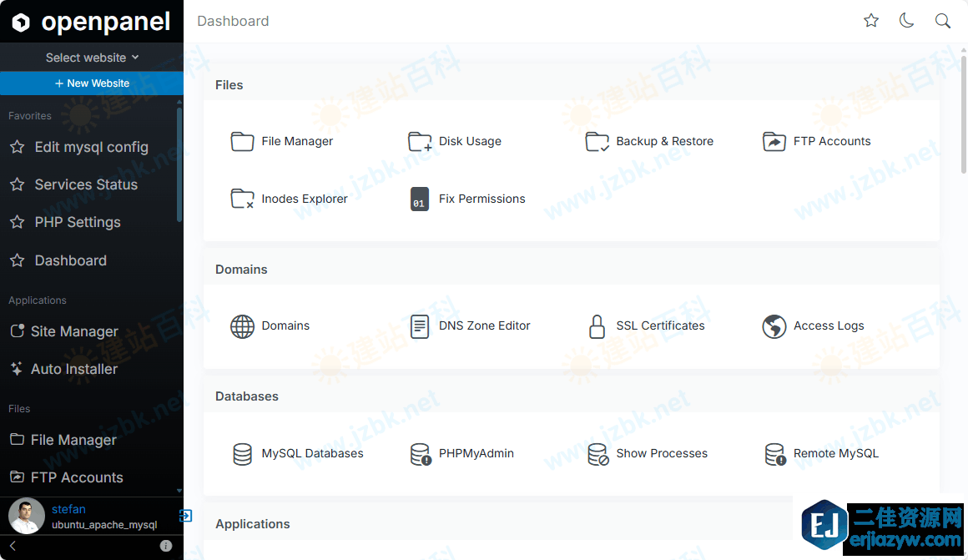Open the search magnifier in the top bar
968x560 pixels.
point(942,20)
